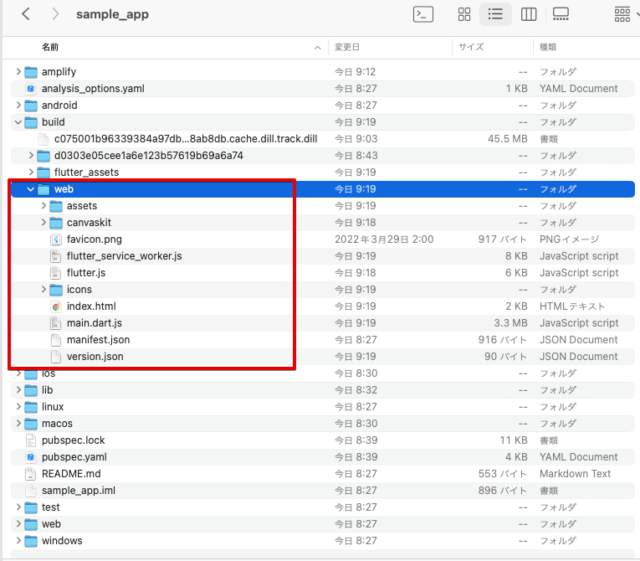Collapse the selected web folder under build
This screenshot has height=561, width=640.
pos(31,189)
